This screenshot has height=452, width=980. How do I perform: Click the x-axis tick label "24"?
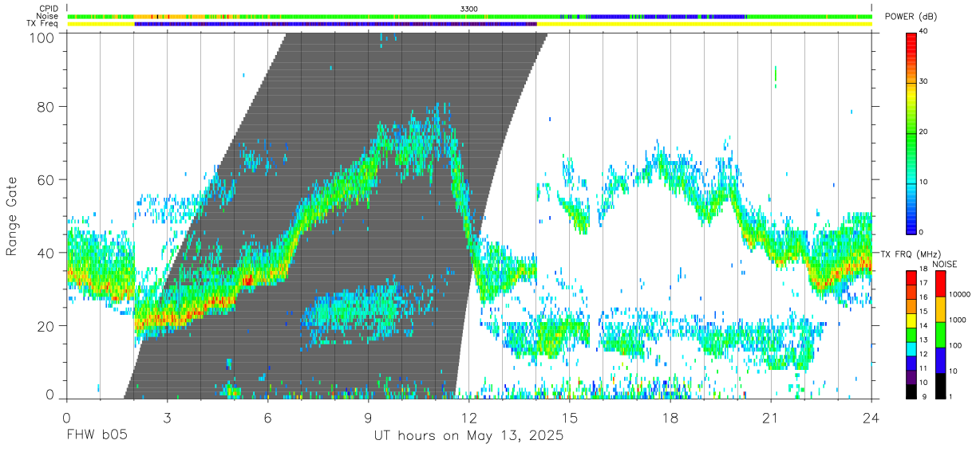(871, 418)
